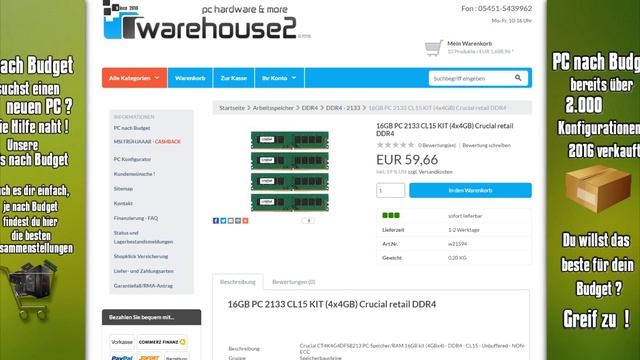Image resolution: width=640 pixels, height=360 pixels.
Task: Click the phone number Fon: 05451-5439962
Action: (x=496, y=8)
